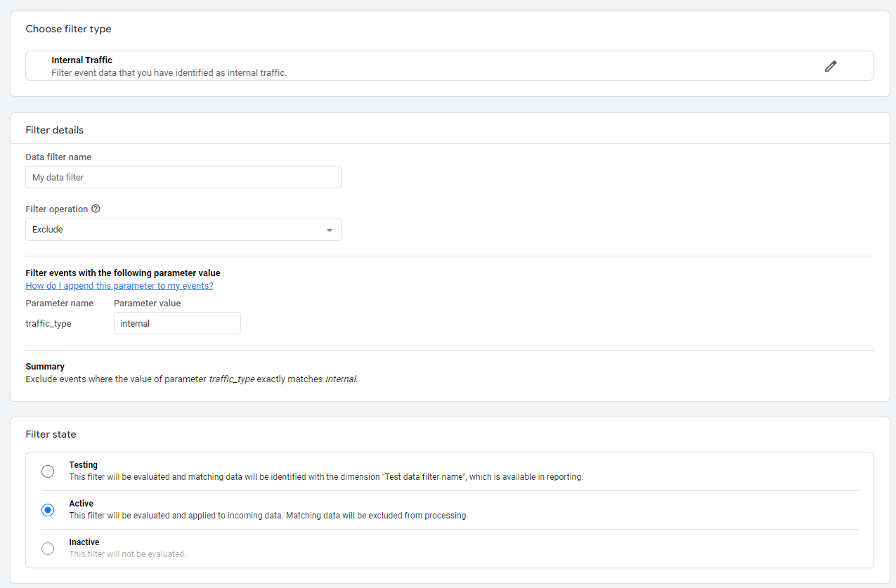The height and width of the screenshot is (588, 896).
Task: Open the Filter operation dropdown arrow
Action: [x=330, y=230]
